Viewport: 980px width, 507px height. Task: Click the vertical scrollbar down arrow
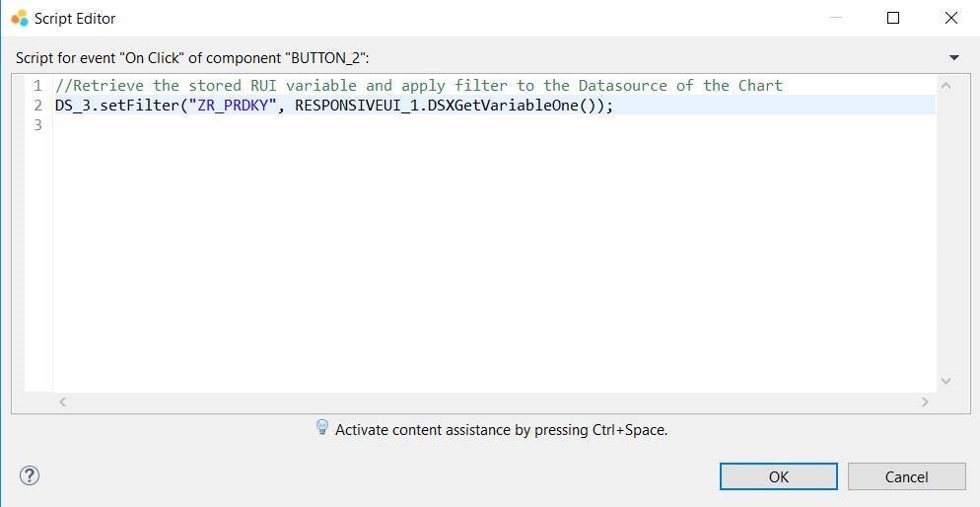click(946, 381)
